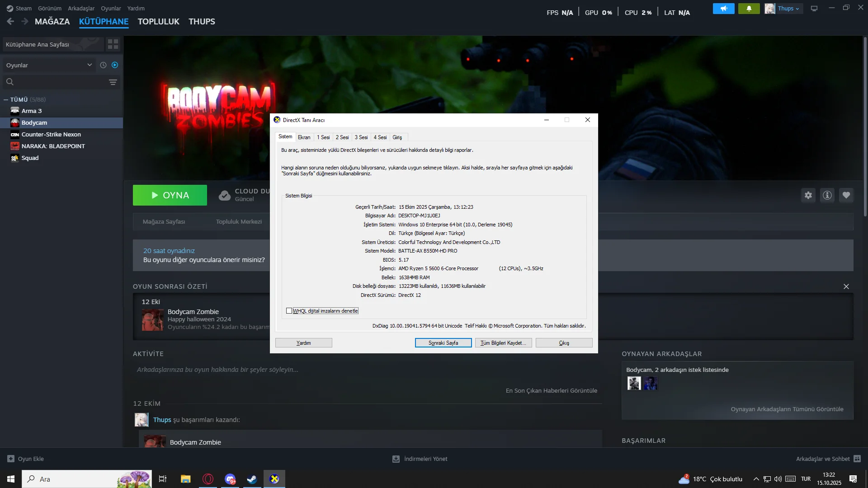Switch library to grid view icon

[113, 44]
